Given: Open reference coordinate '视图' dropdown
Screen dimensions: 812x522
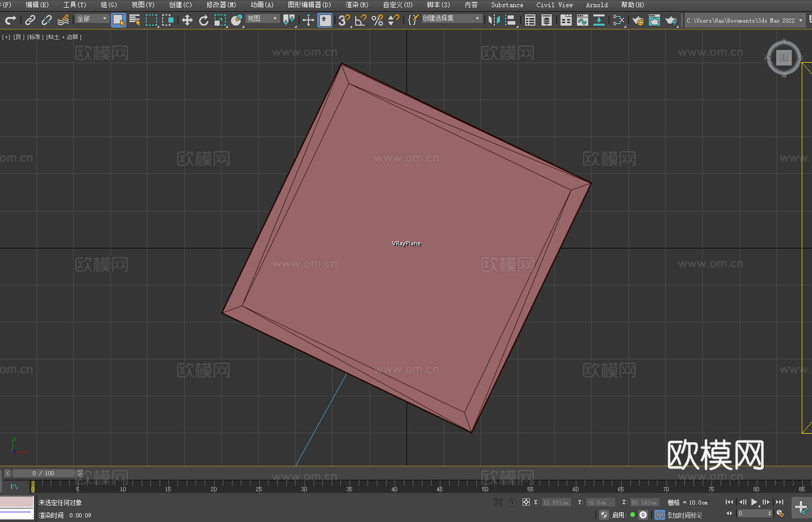Looking at the screenshot, I should point(262,18).
